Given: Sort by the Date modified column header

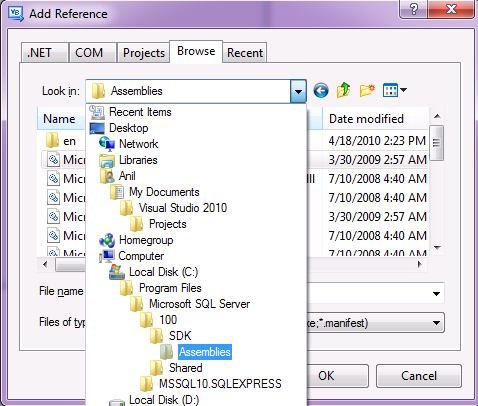Looking at the screenshot, I should [x=375, y=119].
